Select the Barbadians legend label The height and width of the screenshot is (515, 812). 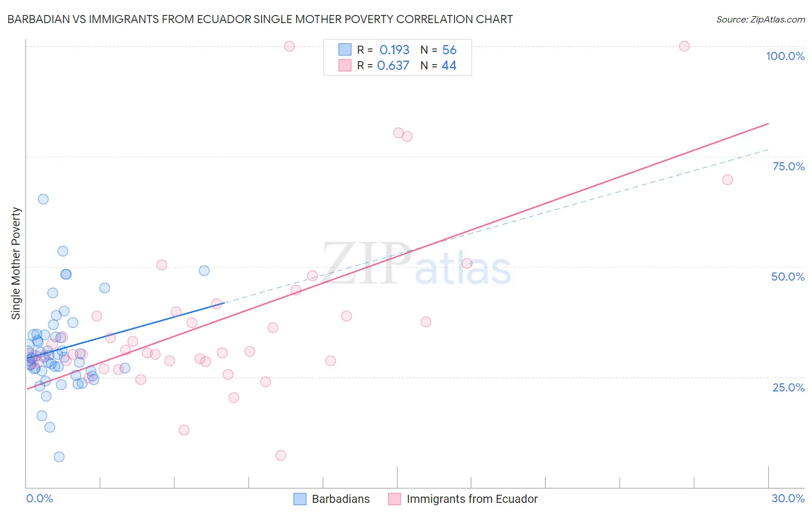(341, 499)
